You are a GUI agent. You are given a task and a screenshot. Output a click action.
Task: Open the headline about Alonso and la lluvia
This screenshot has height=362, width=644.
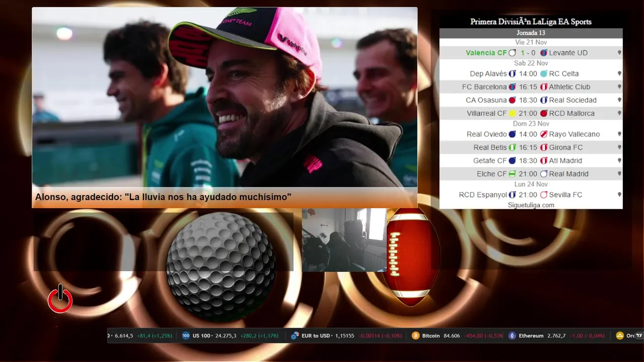[163, 197]
